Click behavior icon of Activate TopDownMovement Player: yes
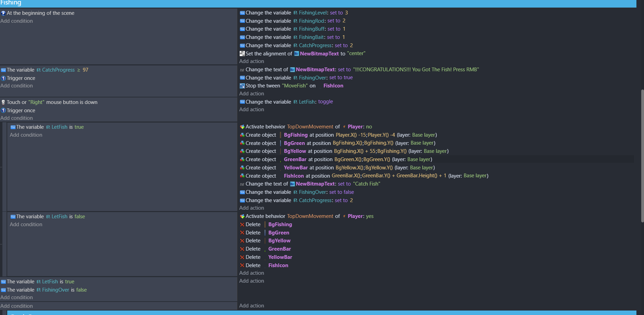Image resolution: width=644 pixels, height=315 pixels. [242, 216]
